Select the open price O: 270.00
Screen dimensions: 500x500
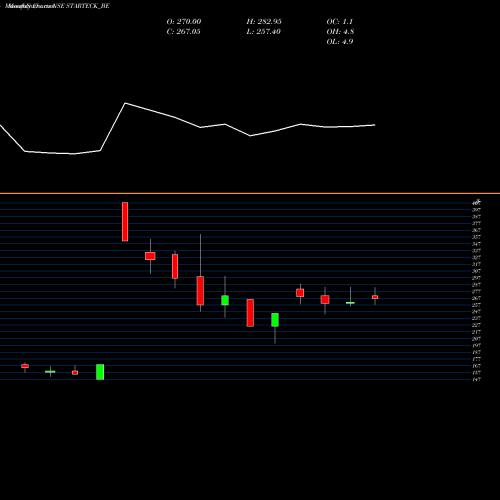click(184, 22)
